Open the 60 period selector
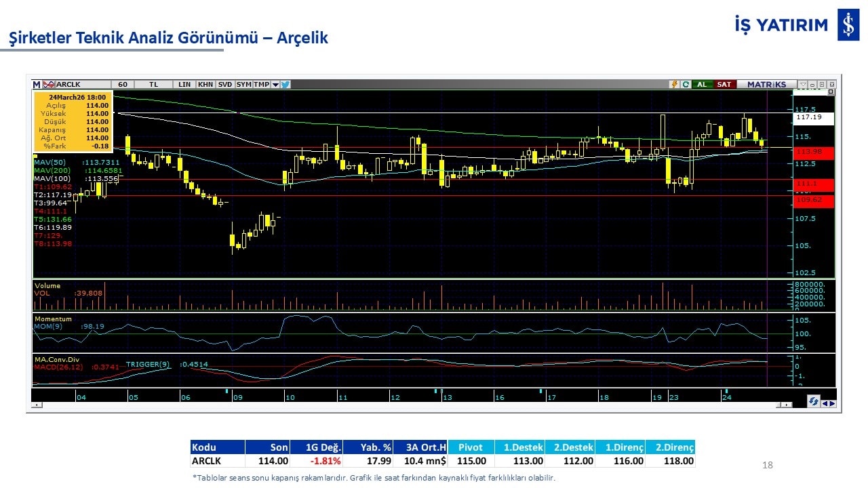This screenshot has width=868, height=488. (x=123, y=85)
